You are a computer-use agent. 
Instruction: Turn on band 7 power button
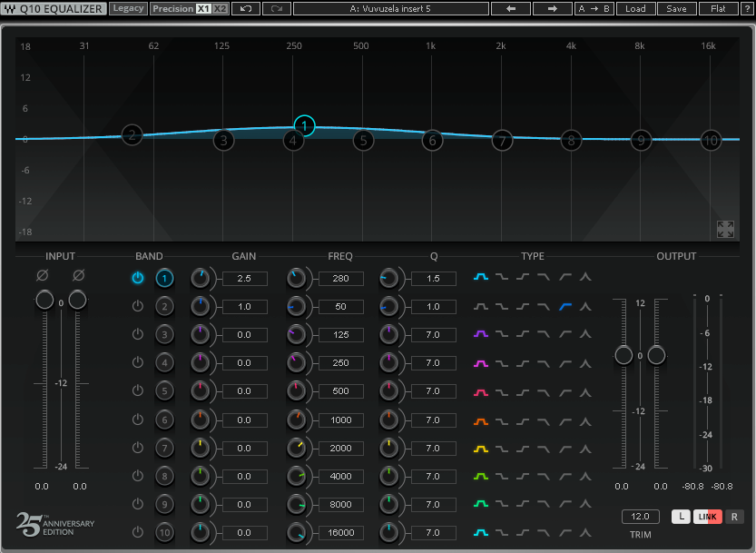pos(138,448)
